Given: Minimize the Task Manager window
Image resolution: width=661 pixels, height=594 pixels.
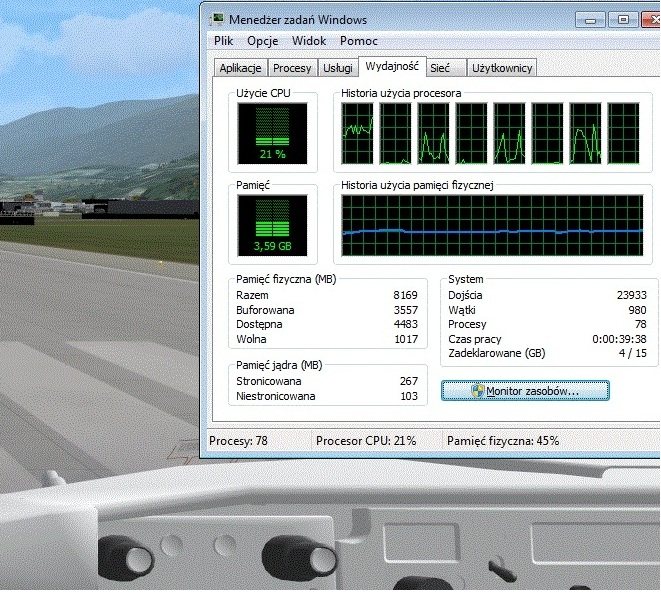Looking at the screenshot, I should (x=594, y=19).
